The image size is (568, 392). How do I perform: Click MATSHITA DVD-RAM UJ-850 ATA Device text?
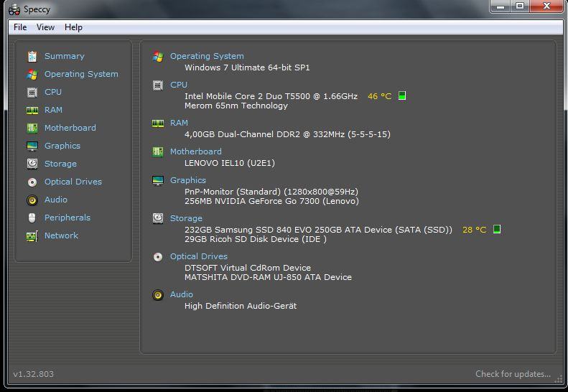click(x=268, y=277)
